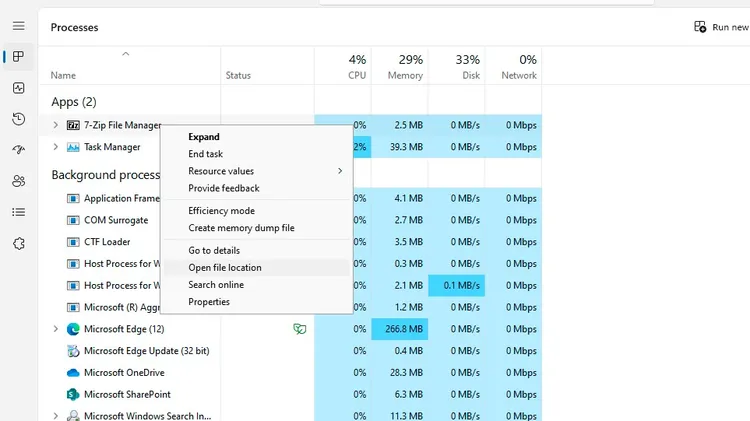Image resolution: width=750 pixels, height=421 pixels.
Task: Expand the Task Manager process row
Action: [x=55, y=147]
